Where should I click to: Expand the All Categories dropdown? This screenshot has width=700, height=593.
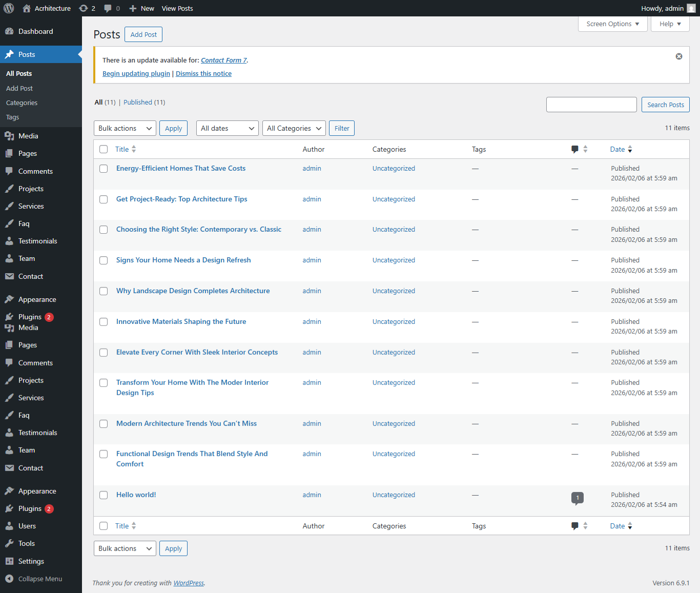294,128
